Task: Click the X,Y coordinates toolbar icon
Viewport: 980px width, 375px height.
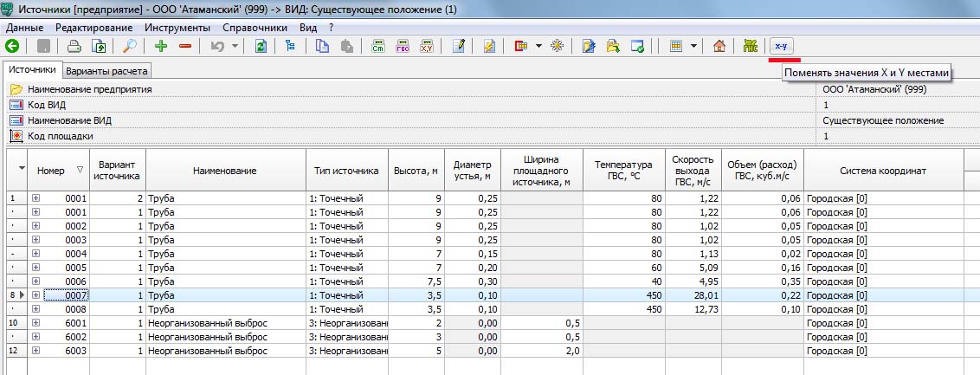Action: pyautogui.click(x=427, y=46)
